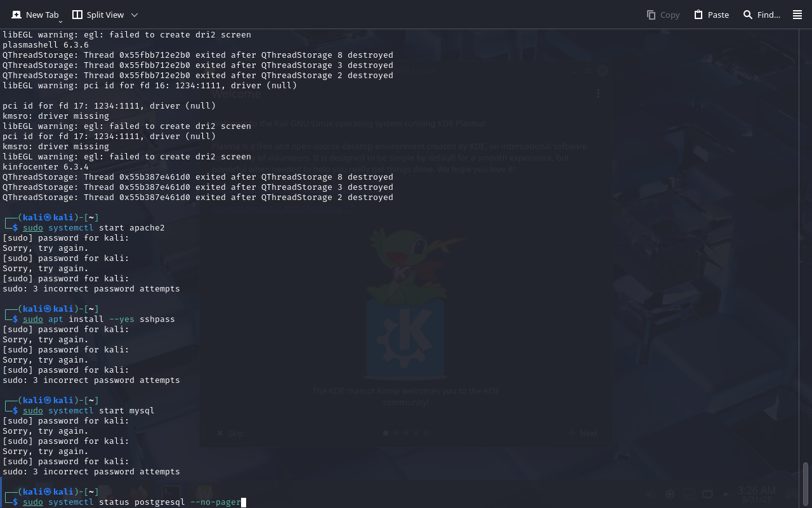The width and height of the screenshot is (812, 508).
Task: Click thread 0x55fbb712e2b0 'QThreadStorage 3 destroyed' line
Action: (198, 65)
